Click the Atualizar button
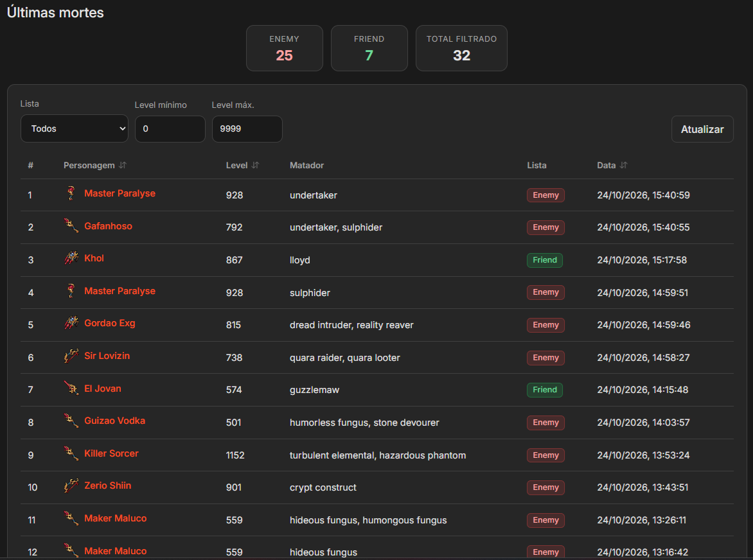753x560 pixels. click(x=702, y=129)
